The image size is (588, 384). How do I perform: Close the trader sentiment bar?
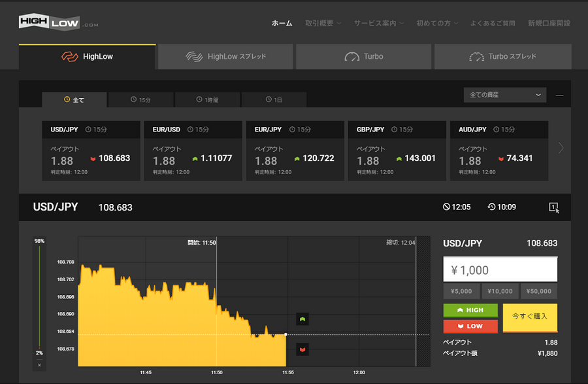tap(39, 365)
